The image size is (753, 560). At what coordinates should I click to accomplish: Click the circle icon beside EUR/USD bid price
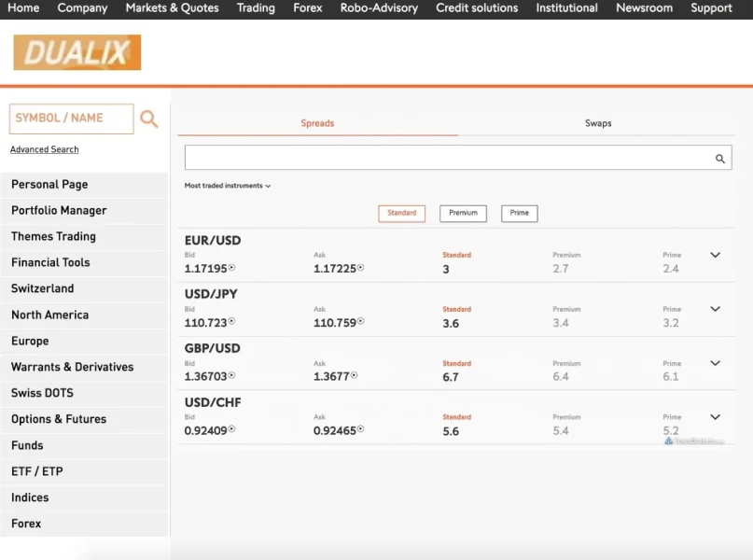(232, 268)
